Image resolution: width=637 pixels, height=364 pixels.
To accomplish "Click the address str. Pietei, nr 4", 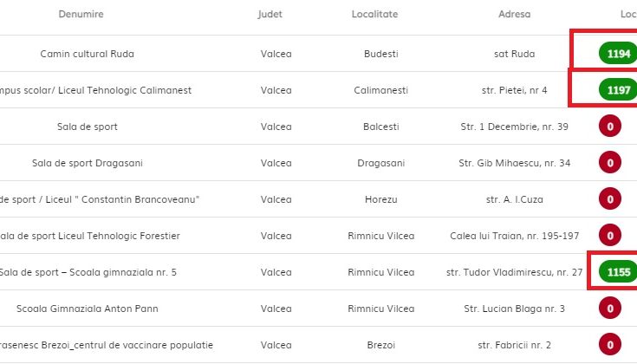I will (514, 90).
